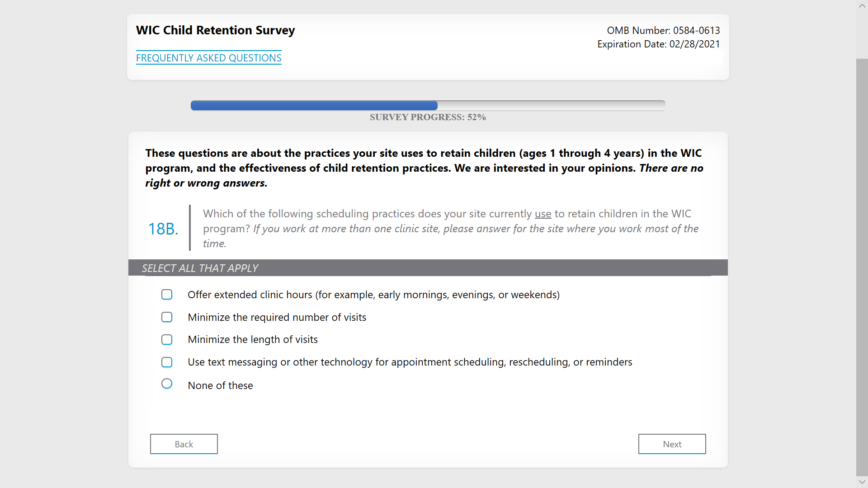Click the OMB Number text

pyautogui.click(x=663, y=30)
